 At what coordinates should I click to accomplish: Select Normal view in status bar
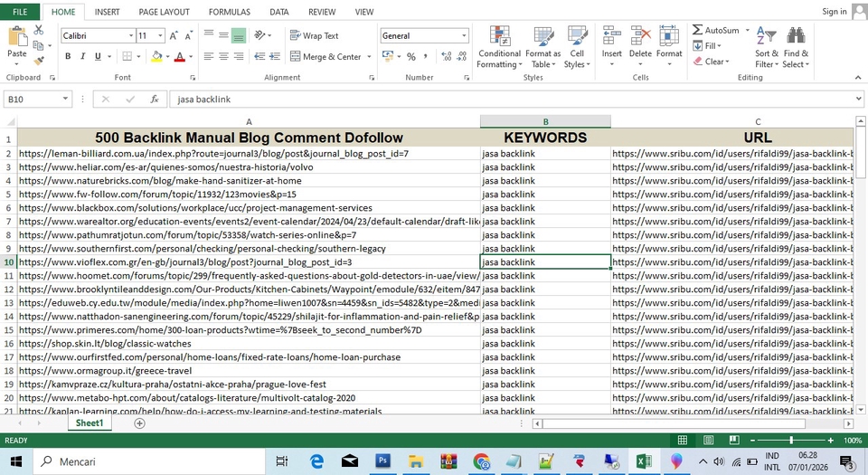(683, 440)
